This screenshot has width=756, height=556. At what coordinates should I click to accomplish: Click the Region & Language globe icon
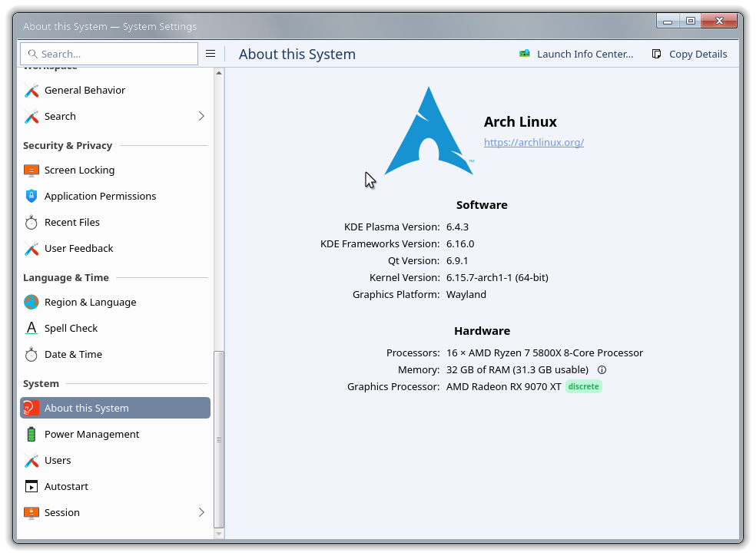(x=31, y=302)
